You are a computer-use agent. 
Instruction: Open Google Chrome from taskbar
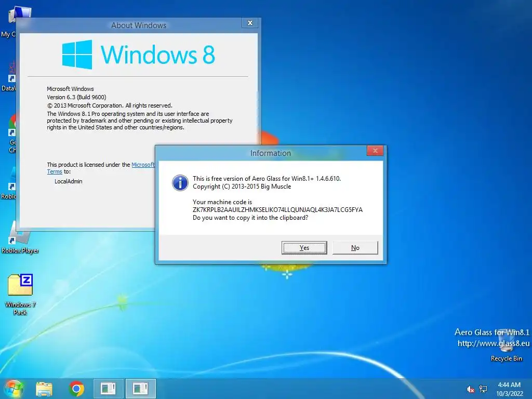tap(76, 389)
